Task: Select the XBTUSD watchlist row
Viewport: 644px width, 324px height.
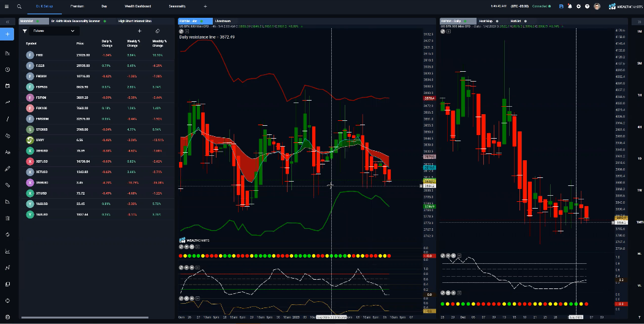Action: (98, 161)
